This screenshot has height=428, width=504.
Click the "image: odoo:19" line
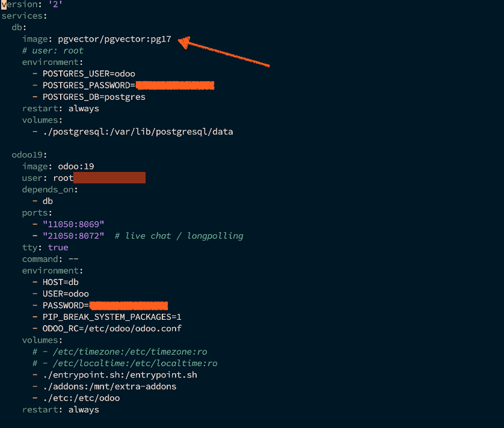pos(58,167)
